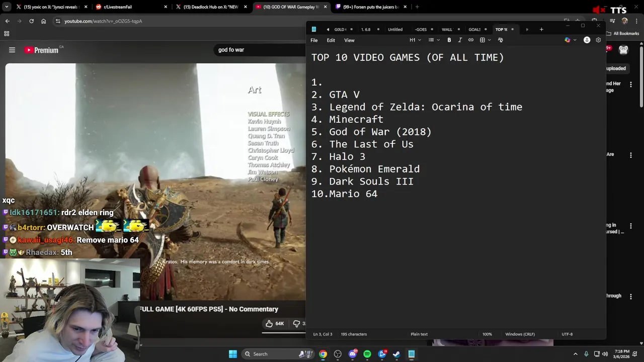Open Notepad from the taskbar

click(412, 354)
